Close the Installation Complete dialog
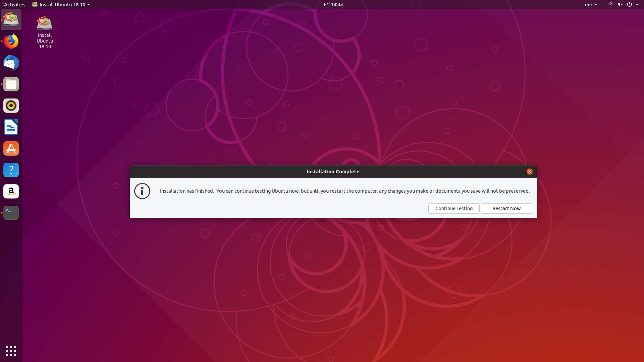Viewport: 644px width, 362px height. click(529, 172)
